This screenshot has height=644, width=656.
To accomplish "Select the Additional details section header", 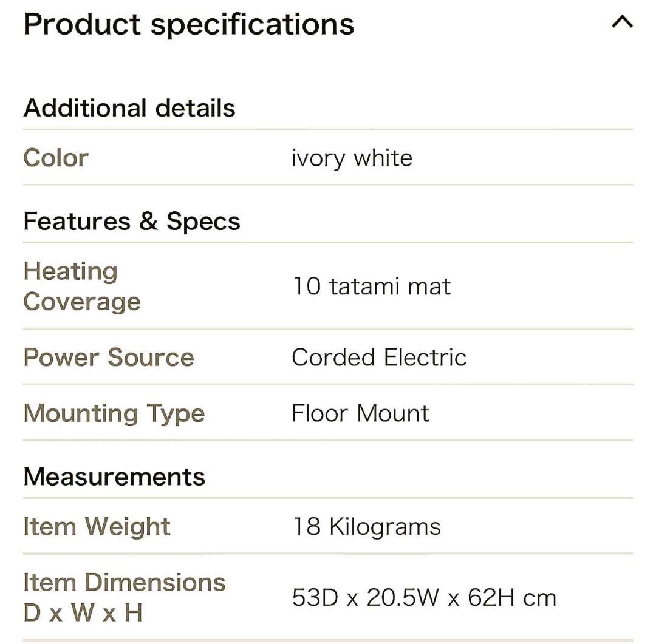I will pyautogui.click(x=129, y=108).
